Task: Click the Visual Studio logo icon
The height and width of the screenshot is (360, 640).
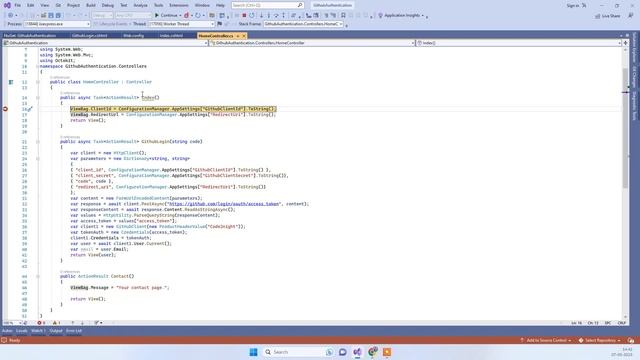Action: (7, 5)
